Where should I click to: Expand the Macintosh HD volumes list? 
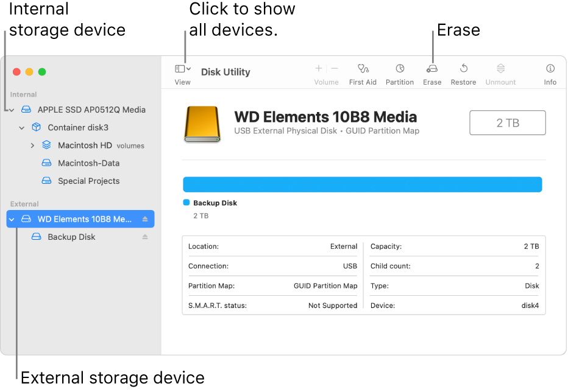[32, 145]
